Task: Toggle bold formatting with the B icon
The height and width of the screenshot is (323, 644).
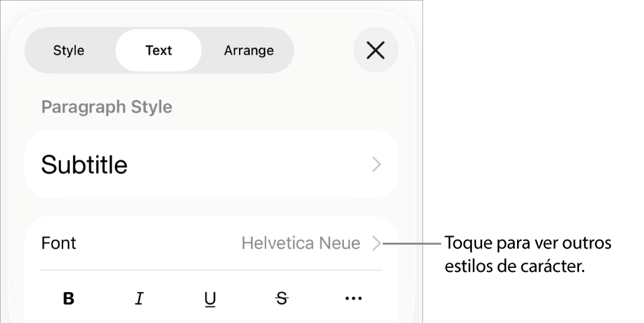Action: [68, 299]
